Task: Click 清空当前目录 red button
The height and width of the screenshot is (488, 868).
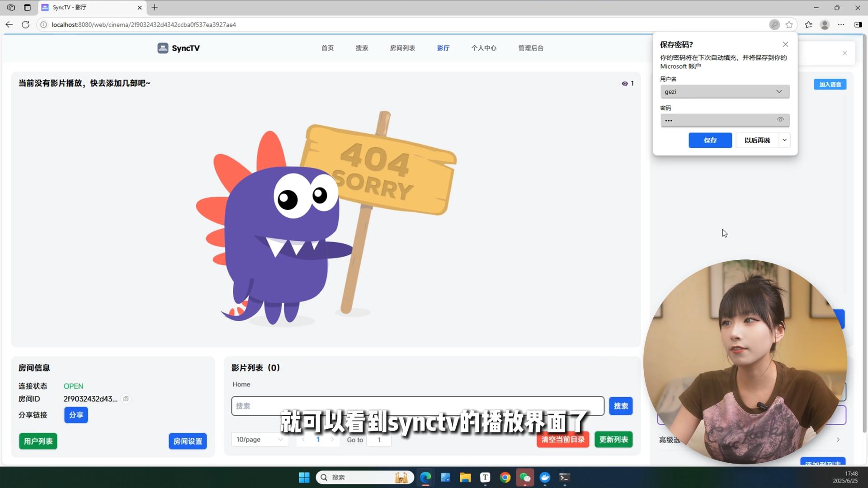Action: click(563, 439)
